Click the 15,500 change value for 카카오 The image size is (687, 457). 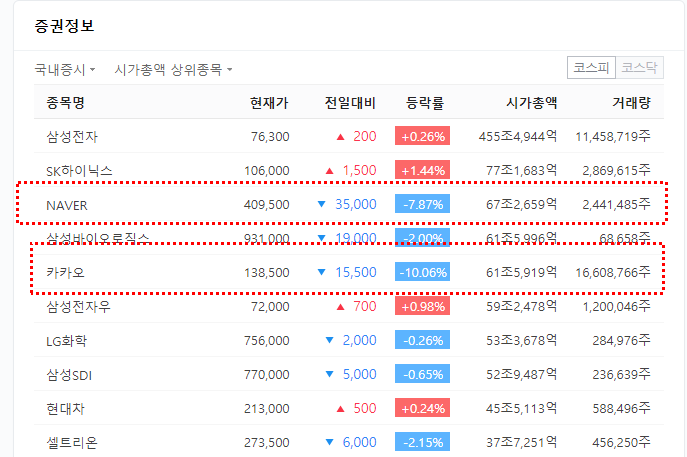[356, 272]
